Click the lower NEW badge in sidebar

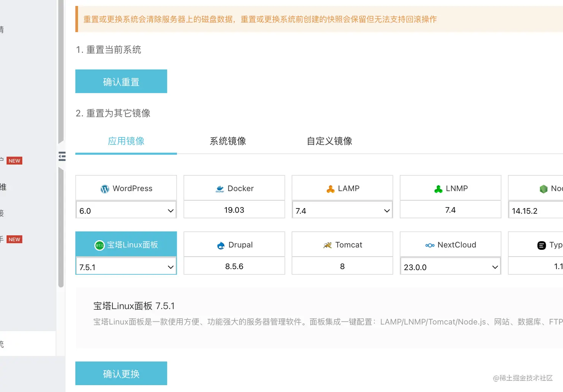(x=15, y=239)
